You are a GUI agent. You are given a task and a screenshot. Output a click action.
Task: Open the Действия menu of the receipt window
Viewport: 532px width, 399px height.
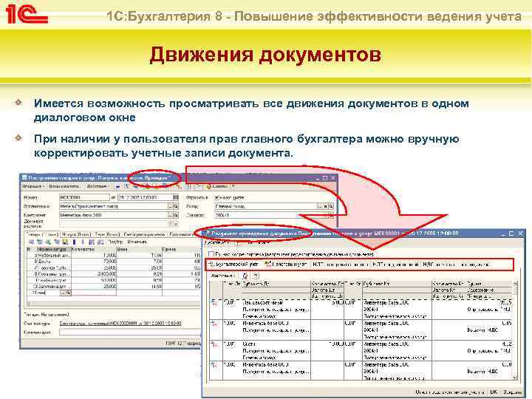pos(97,186)
